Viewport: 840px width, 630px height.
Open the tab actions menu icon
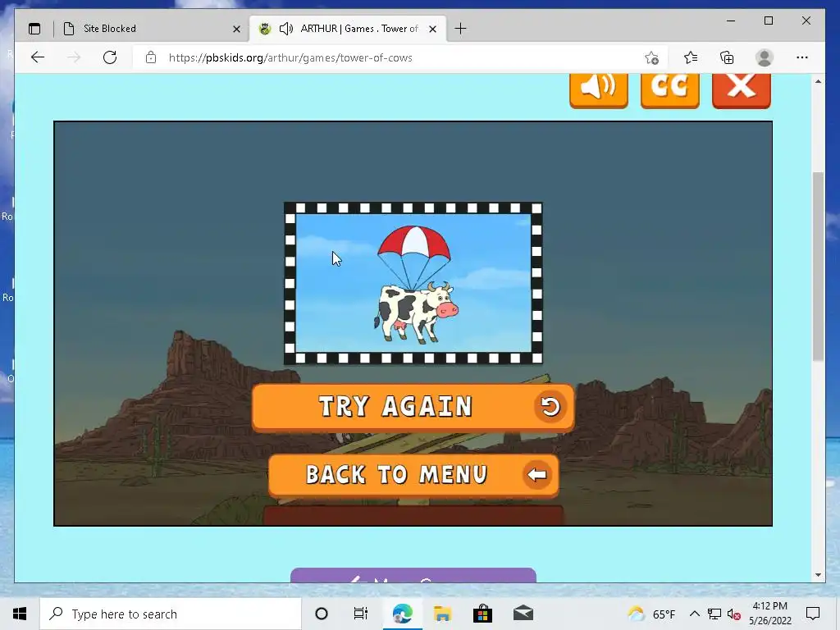[34, 29]
